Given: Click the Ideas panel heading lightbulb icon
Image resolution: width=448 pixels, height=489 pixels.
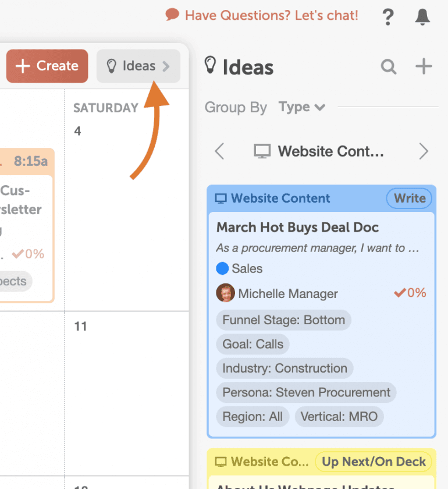Looking at the screenshot, I should pyautogui.click(x=210, y=65).
